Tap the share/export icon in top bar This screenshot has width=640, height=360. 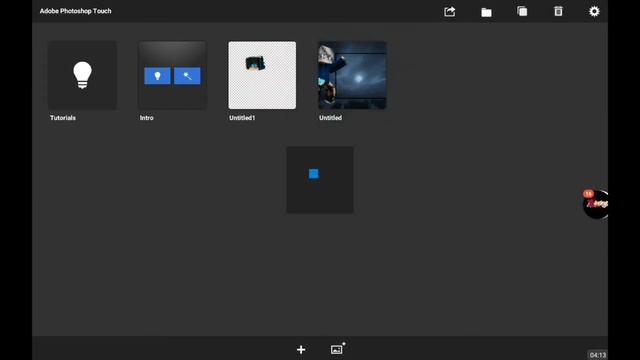pyautogui.click(x=449, y=11)
